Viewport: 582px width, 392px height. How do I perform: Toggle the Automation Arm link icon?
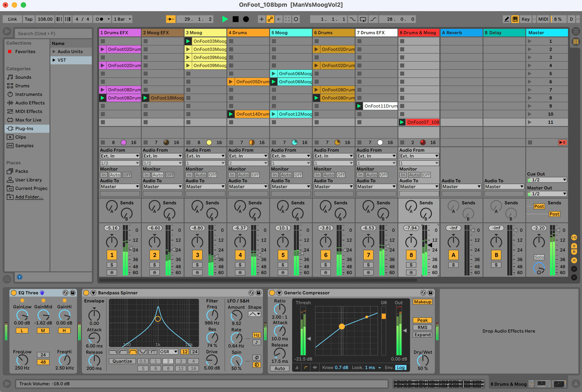(x=270, y=19)
